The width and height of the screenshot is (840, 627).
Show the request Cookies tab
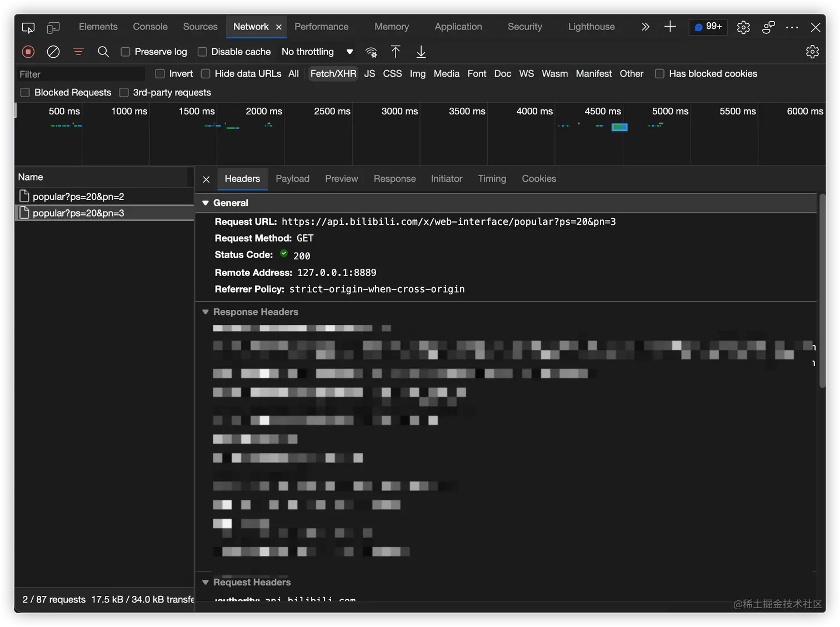click(x=539, y=179)
